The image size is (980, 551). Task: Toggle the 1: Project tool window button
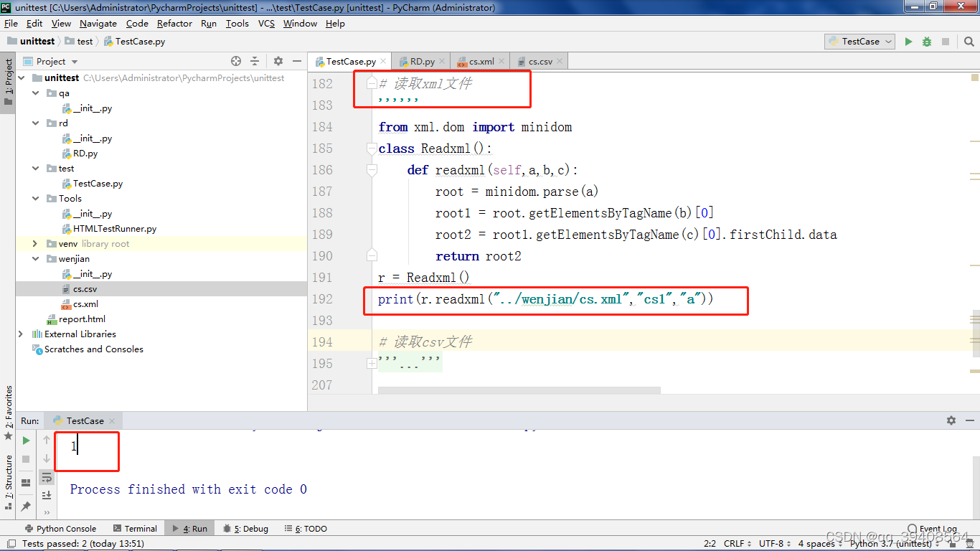coord(8,82)
